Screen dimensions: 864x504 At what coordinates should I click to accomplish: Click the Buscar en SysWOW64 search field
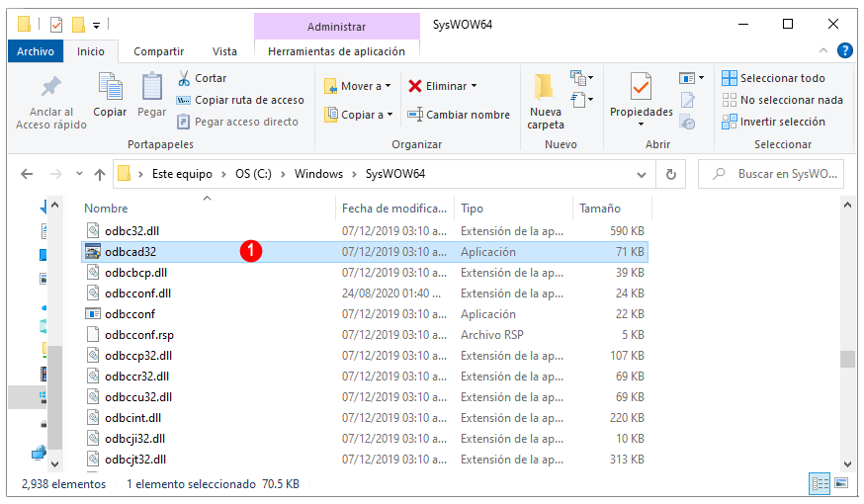point(771,174)
